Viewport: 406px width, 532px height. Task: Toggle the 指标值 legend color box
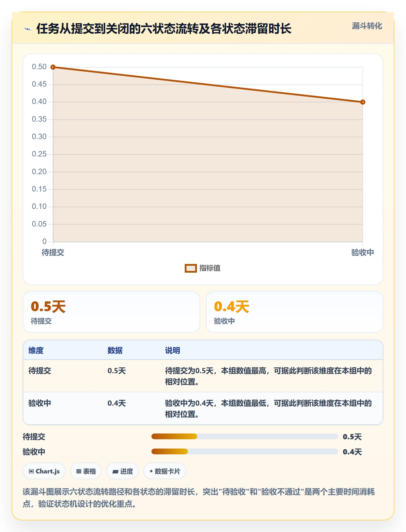coord(191,268)
